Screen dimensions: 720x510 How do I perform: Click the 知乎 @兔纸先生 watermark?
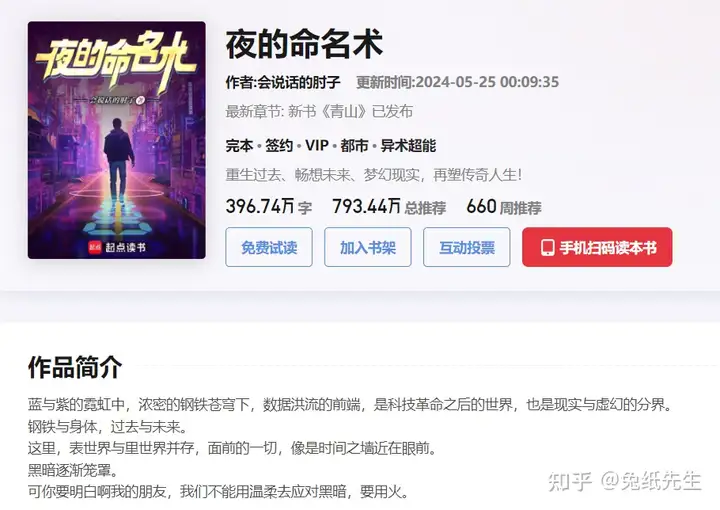point(624,481)
